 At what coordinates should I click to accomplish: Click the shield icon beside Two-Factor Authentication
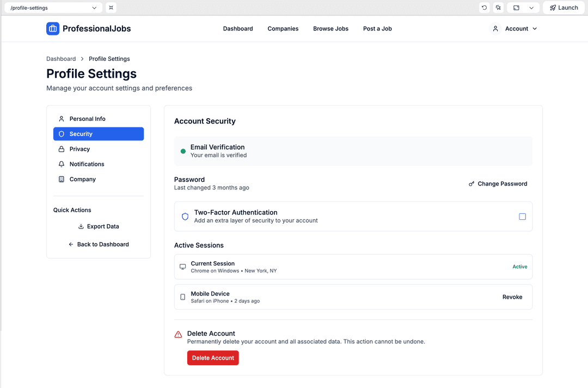coord(185,217)
